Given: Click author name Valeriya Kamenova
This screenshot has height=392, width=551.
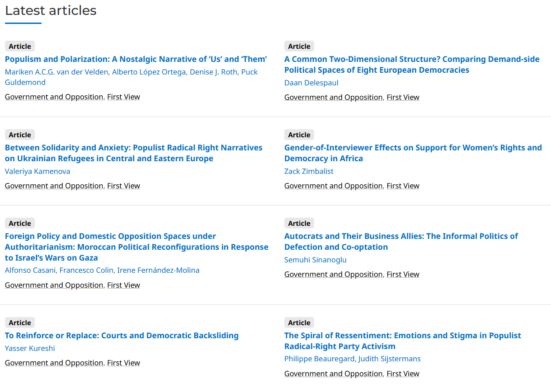Looking at the screenshot, I should (x=38, y=171).
